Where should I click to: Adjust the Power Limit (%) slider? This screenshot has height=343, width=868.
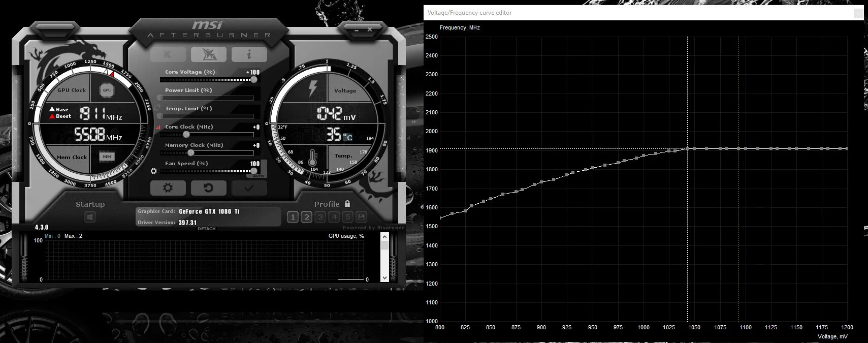pos(207,98)
